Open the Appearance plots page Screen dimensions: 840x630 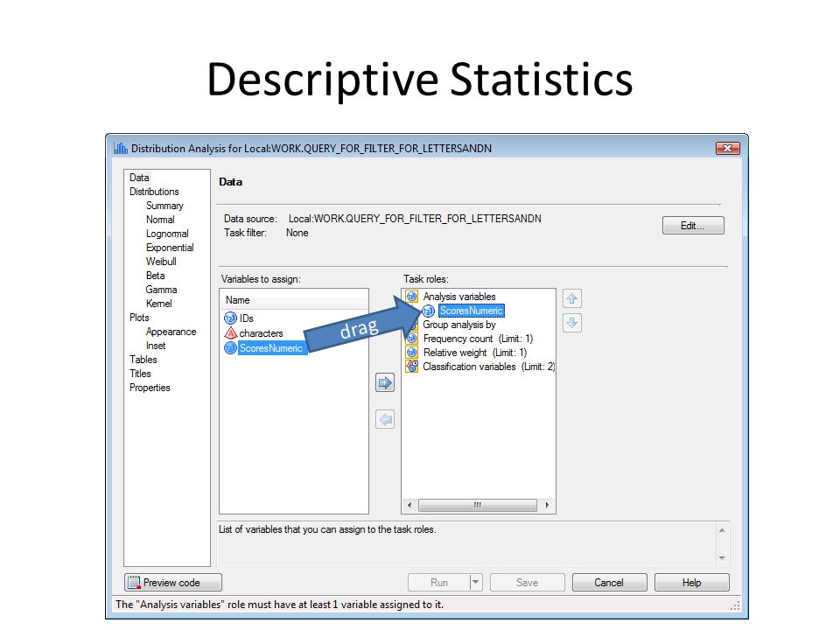click(171, 332)
